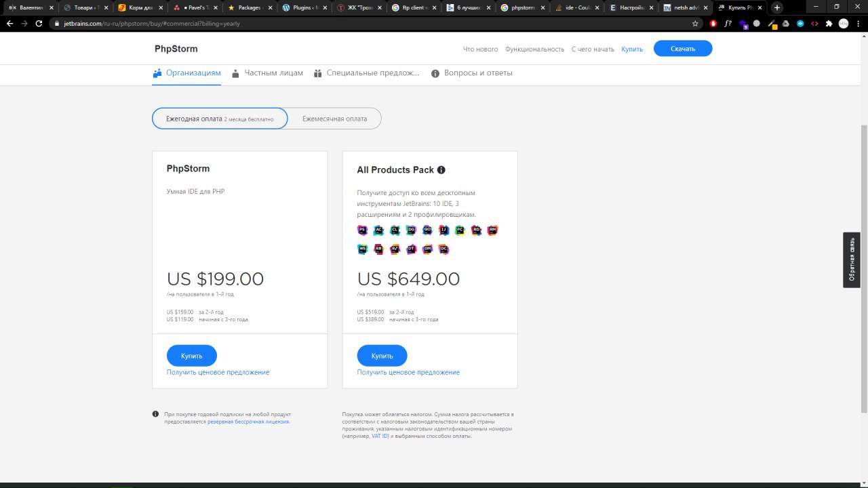Click the US $649.00 pack price
868x488 pixels.
point(408,279)
